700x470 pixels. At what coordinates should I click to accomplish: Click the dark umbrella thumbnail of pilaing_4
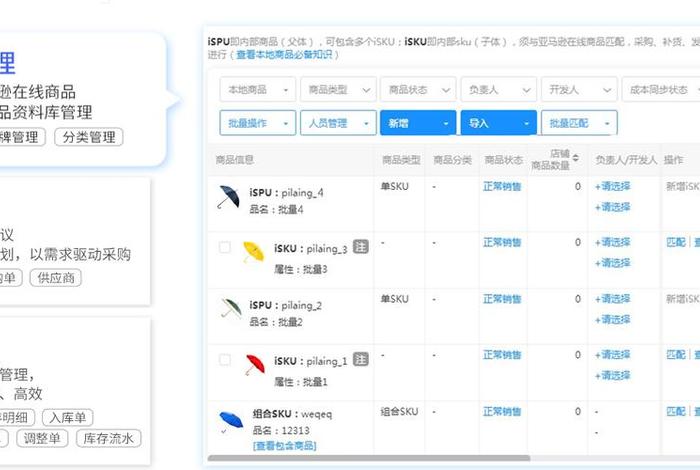pos(229,197)
